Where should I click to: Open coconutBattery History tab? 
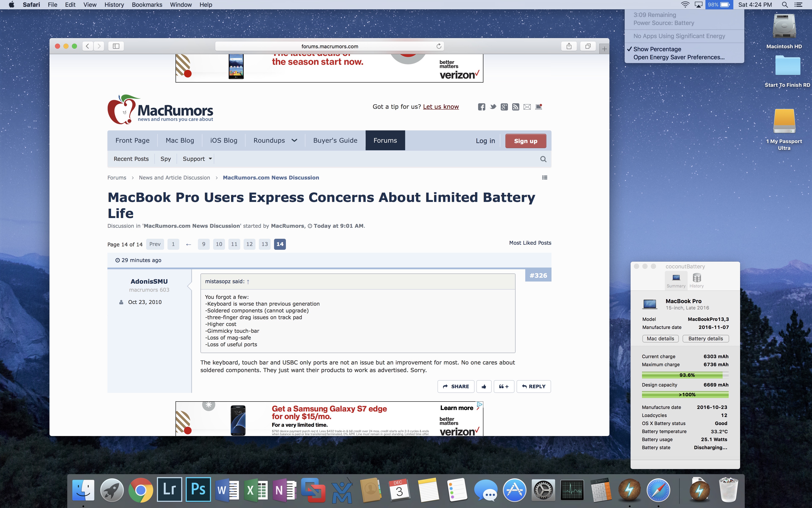(697, 280)
